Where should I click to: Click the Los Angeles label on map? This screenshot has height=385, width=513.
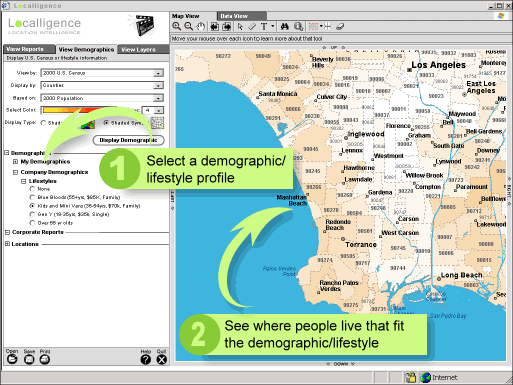[x=438, y=65]
